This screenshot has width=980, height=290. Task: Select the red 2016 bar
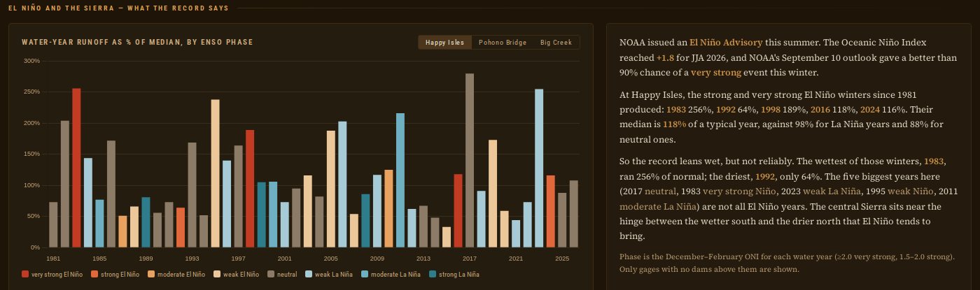point(458,211)
